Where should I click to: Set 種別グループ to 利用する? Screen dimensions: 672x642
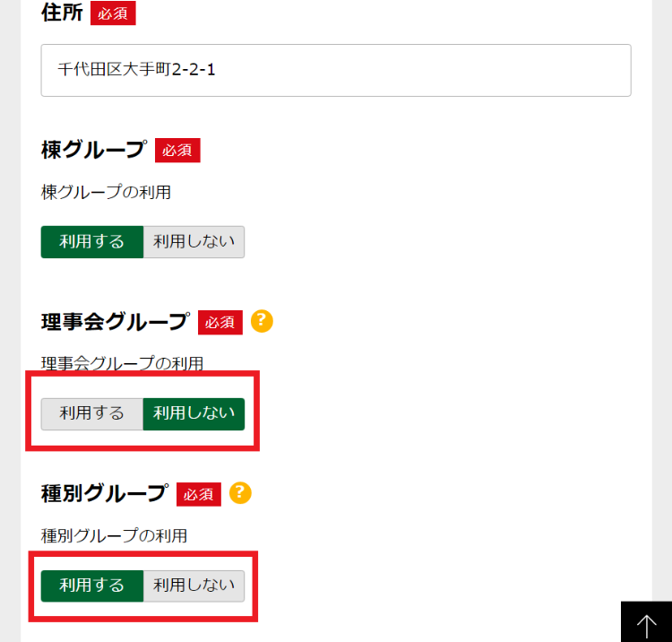pos(92,586)
